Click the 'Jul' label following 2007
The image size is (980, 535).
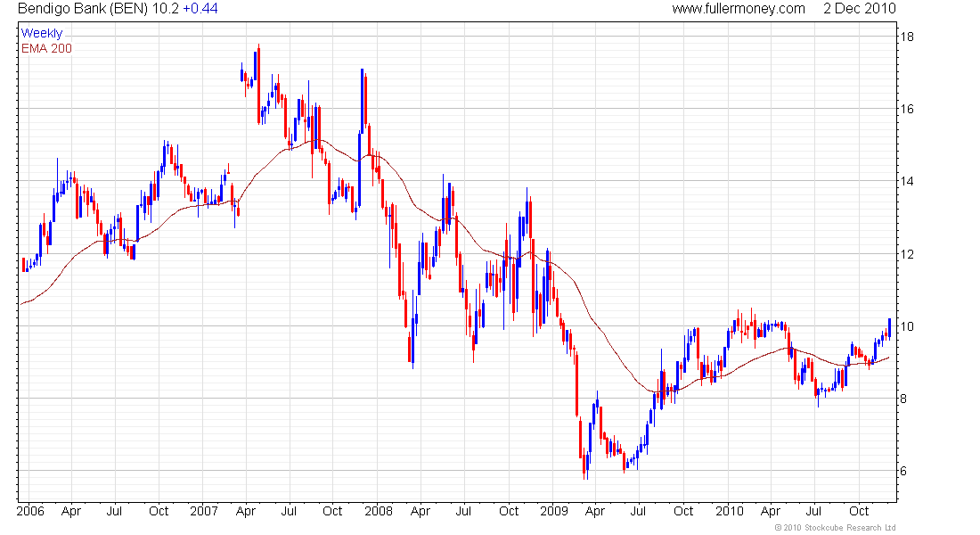(x=289, y=511)
